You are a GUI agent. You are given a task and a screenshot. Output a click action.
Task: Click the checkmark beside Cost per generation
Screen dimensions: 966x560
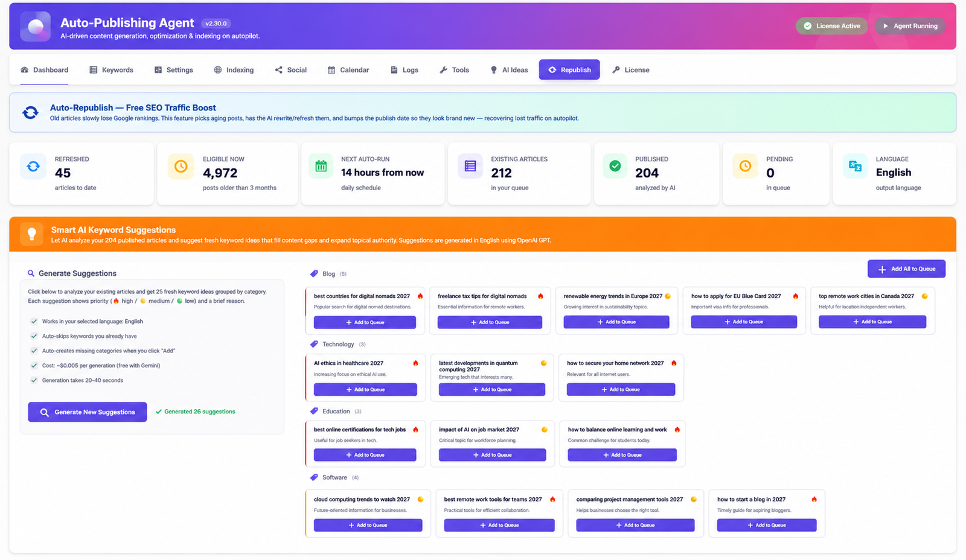(34, 366)
